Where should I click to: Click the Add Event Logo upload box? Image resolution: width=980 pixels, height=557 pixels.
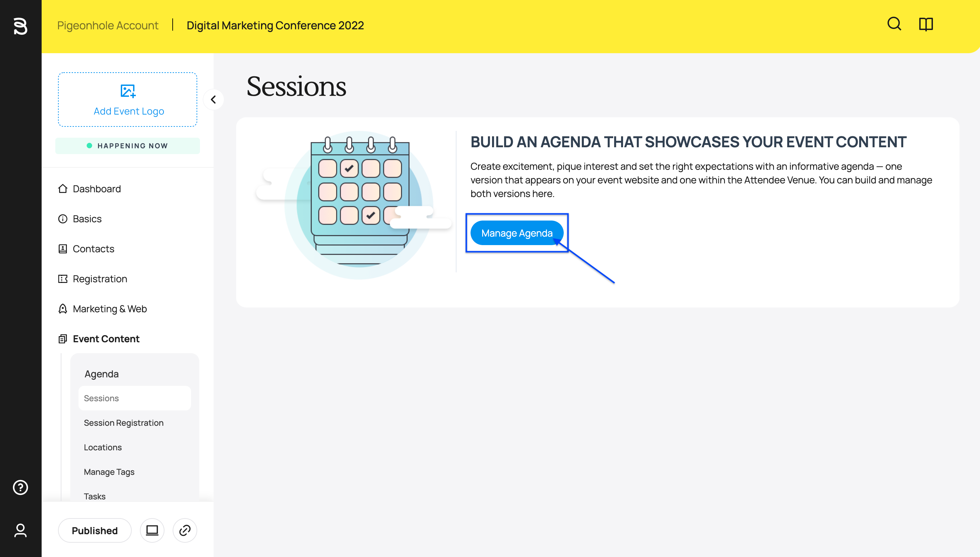pyautogui.click(x=128, y=100)
